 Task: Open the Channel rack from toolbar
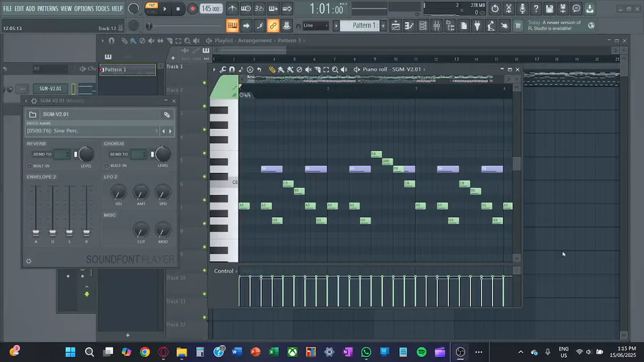[423, 26]
